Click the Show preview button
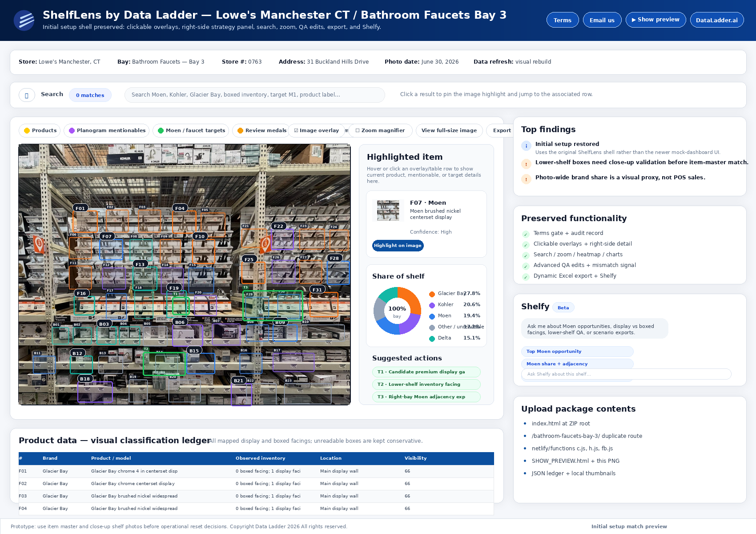This screenshot has height=534, width=756. 655,20
